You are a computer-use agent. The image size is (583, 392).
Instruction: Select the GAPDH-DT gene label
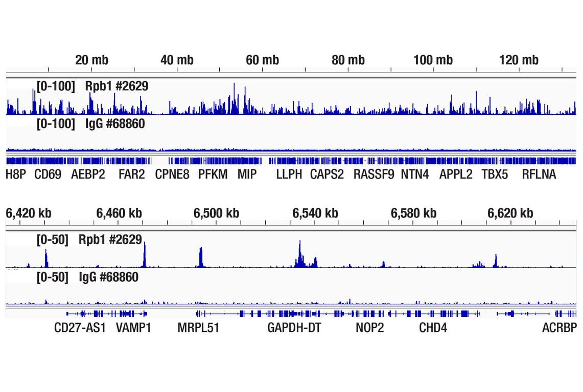294,328
